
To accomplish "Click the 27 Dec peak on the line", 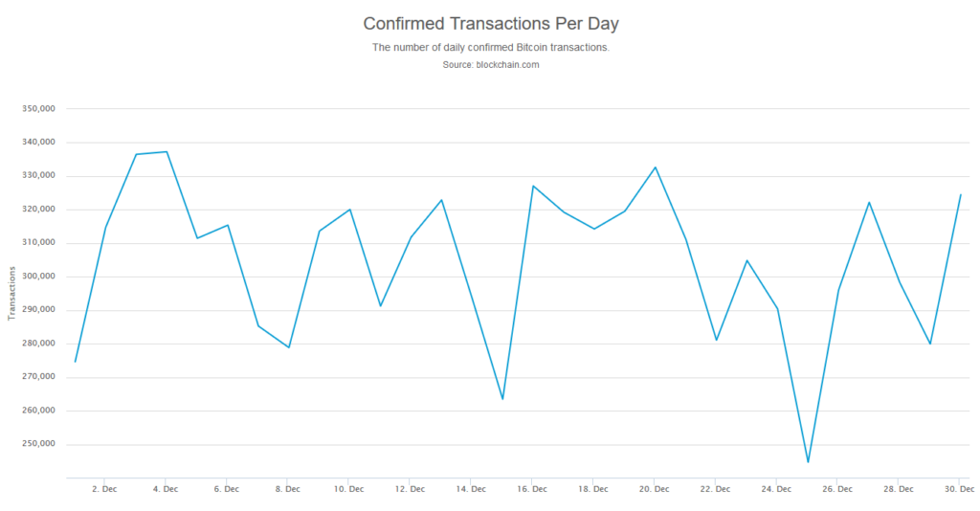I will 869,202.
